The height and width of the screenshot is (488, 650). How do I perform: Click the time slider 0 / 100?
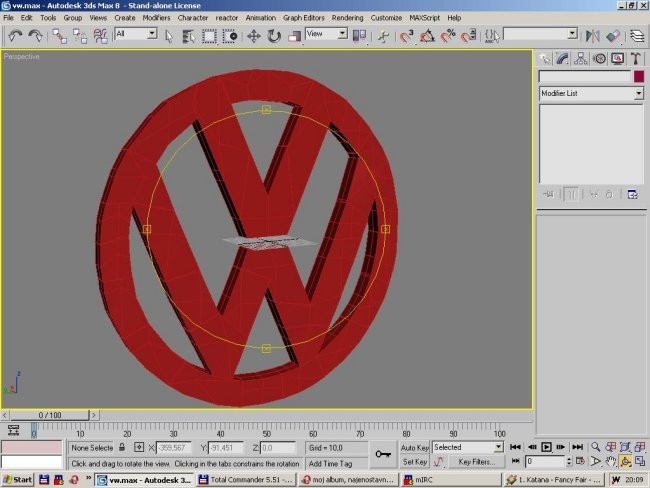click(50, 415)
